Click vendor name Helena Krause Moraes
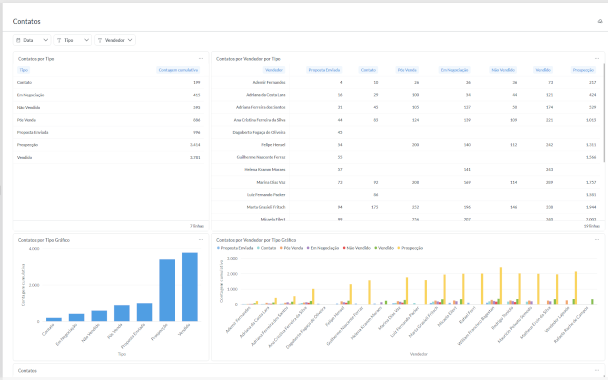This screenshot has width=608, height=380. click(265, 169)
